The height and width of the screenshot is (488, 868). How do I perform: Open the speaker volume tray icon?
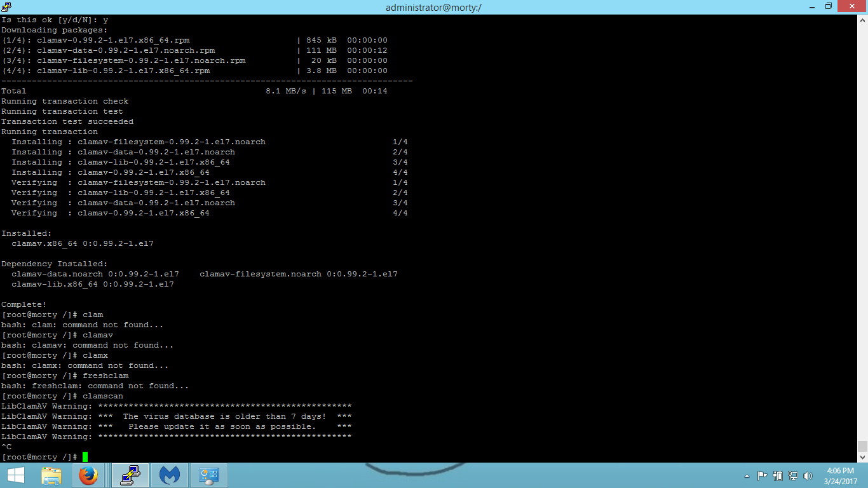pos(808,475)
